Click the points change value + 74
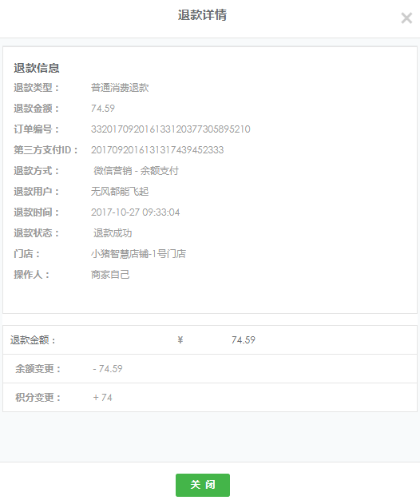The height and width of the screenshot is (504, 420). [102, 398]
